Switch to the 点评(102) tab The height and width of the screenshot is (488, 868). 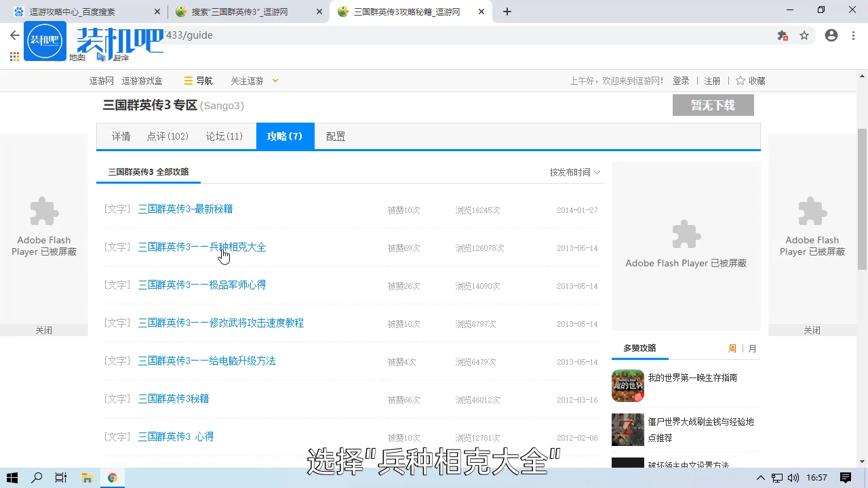(x=167, y=136)
